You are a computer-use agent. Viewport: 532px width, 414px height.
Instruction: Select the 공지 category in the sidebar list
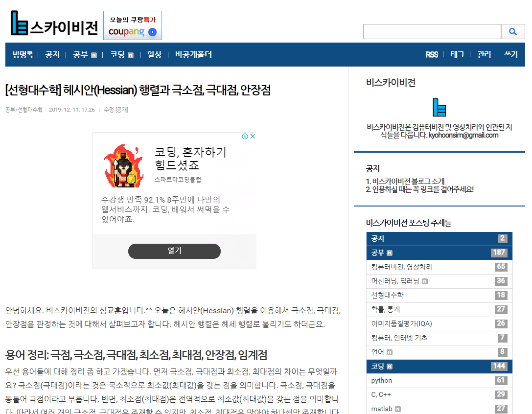pyautogui.click(x=439, y=238)
